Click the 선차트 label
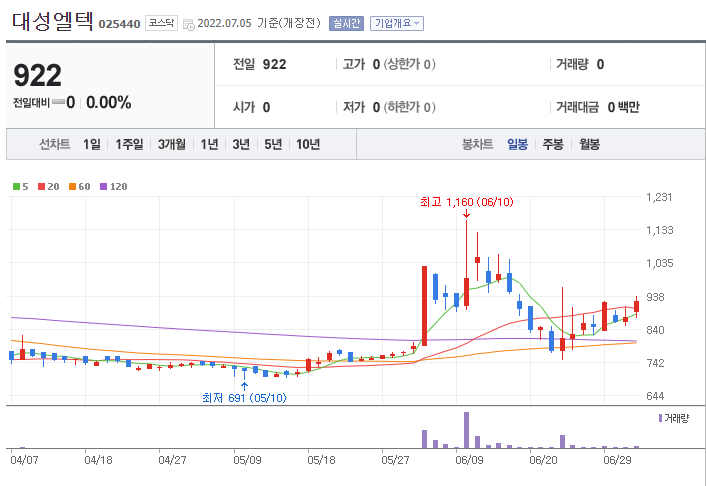 coord(54,144)
